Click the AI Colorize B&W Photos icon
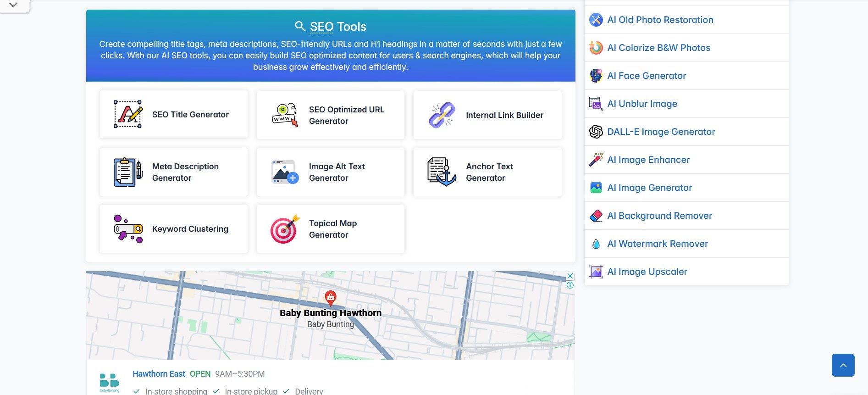Image resolution: width=868 pixels, height=395 pixels. tap(596, 48)
